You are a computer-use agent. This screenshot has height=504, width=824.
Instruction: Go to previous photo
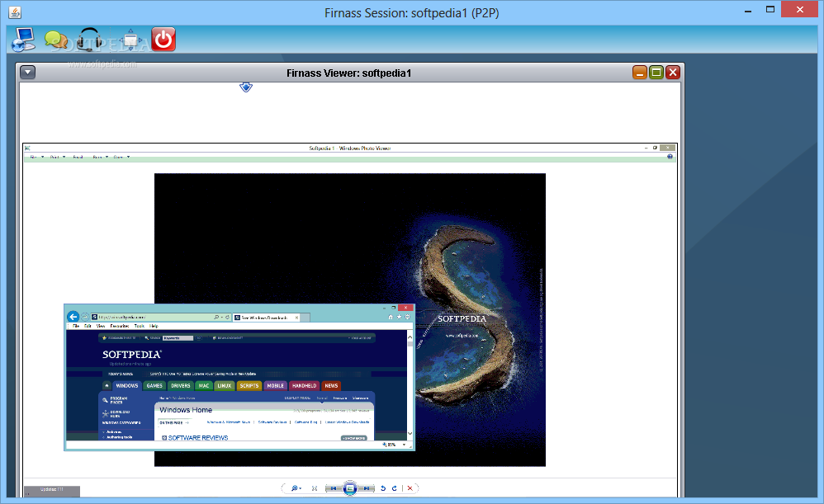click(x=334, y=488)
